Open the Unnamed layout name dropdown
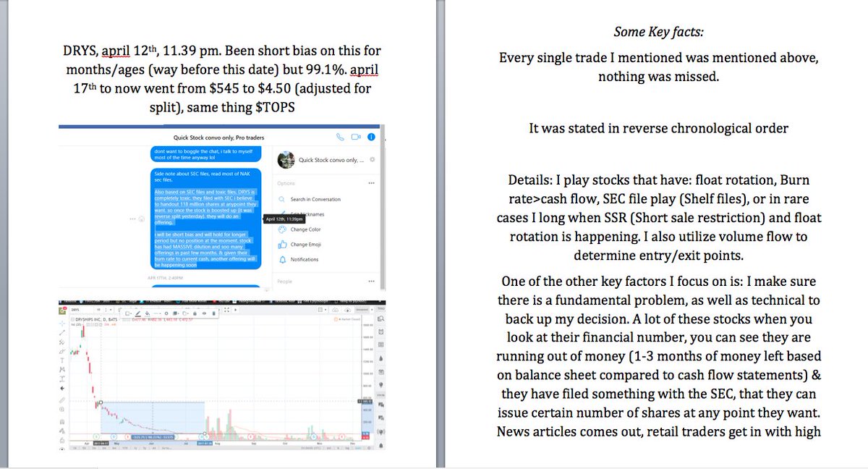868x469 pixels. (x=363, y=310)
